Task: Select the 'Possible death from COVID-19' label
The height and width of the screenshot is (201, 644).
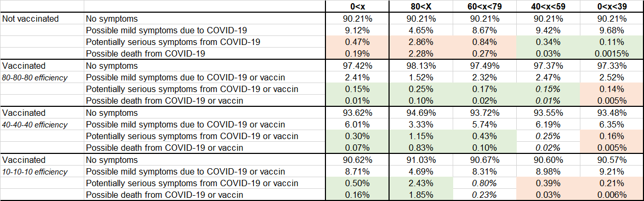Action: coord(146,53)
